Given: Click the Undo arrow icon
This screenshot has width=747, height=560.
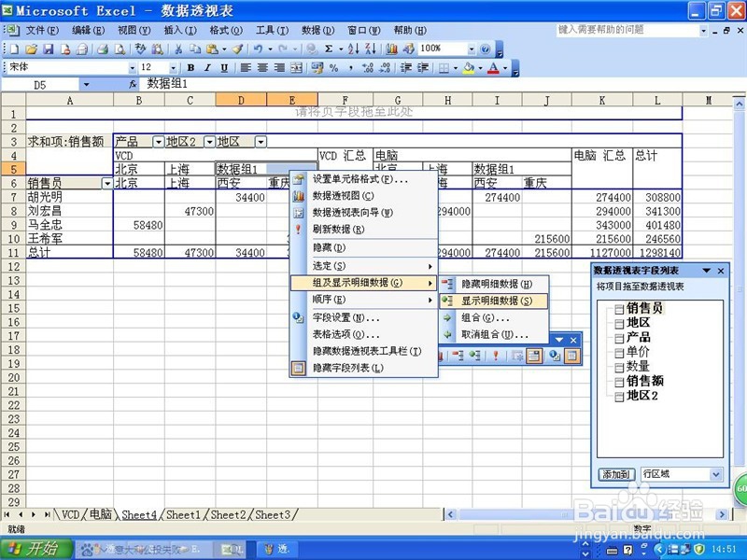Looking at the screenshot, I should point(259,49).
